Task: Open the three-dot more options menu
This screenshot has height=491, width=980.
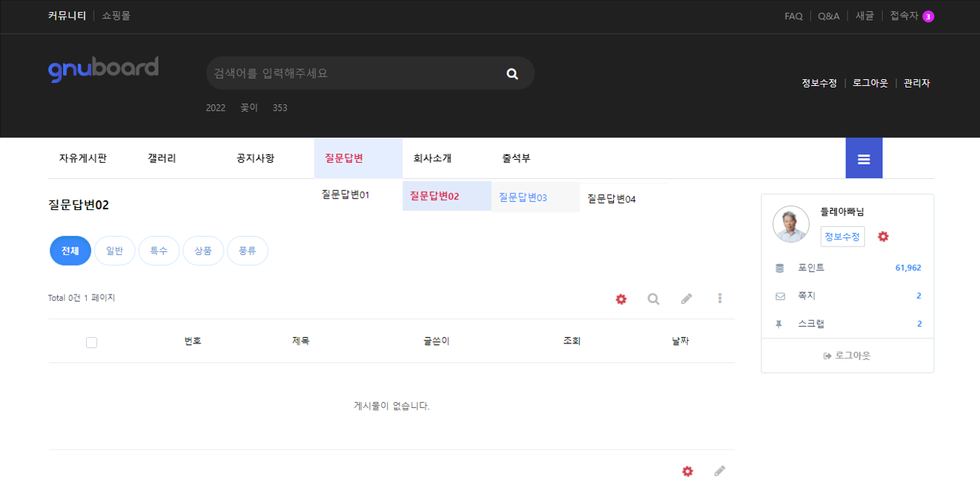Action: pyautogui.click(x=720, y=299)
